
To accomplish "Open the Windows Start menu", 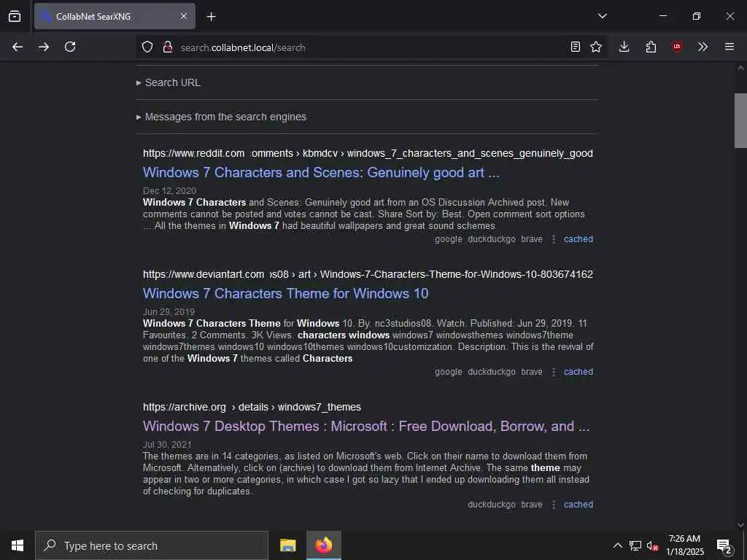I will pyautogui.click(x=18, y=545).
